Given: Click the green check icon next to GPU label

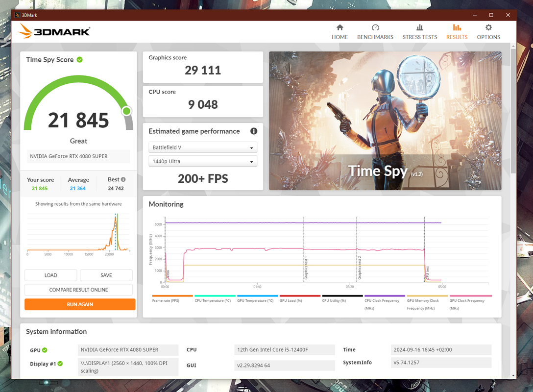Looking at the screenshot, I should pyautogui.click(x=45, y=350).
